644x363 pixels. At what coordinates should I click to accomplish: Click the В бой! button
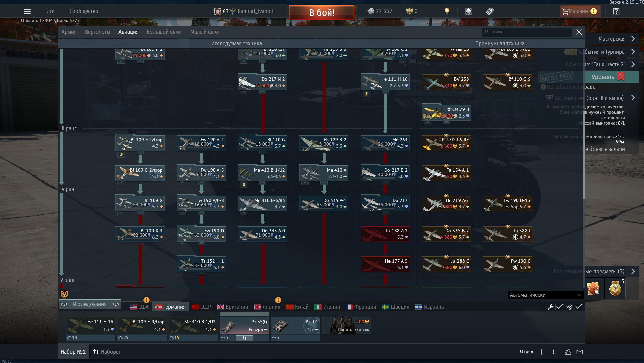pyautogui.click(x=321, y=12)
